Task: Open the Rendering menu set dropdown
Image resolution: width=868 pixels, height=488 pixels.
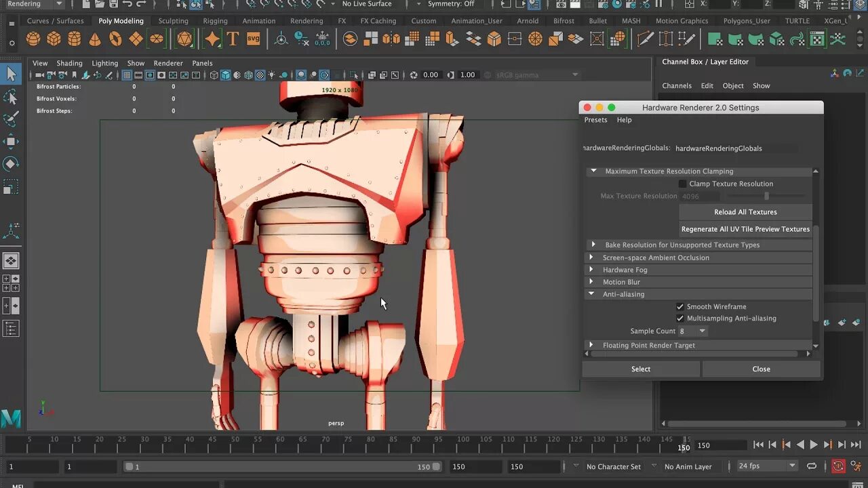Action: (x=34, y=4)
